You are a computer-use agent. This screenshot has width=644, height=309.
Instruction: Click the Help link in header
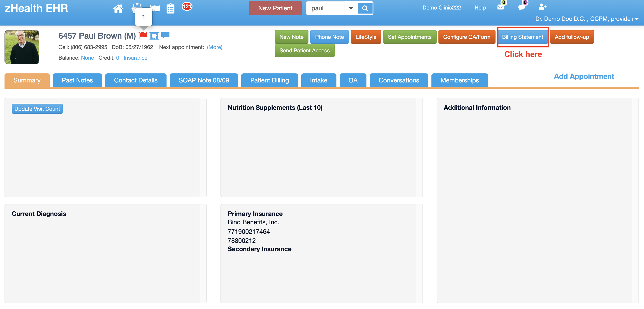click(480, 8)
